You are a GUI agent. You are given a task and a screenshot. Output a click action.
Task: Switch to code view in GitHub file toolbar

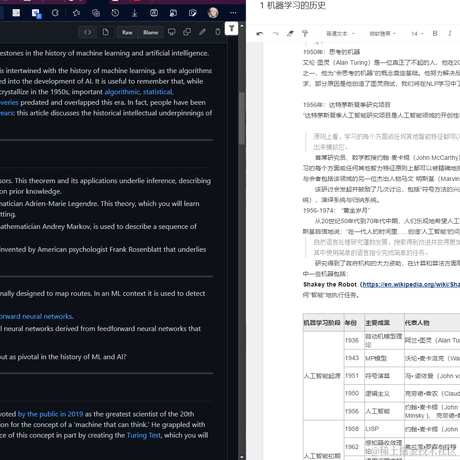(88, 32)
